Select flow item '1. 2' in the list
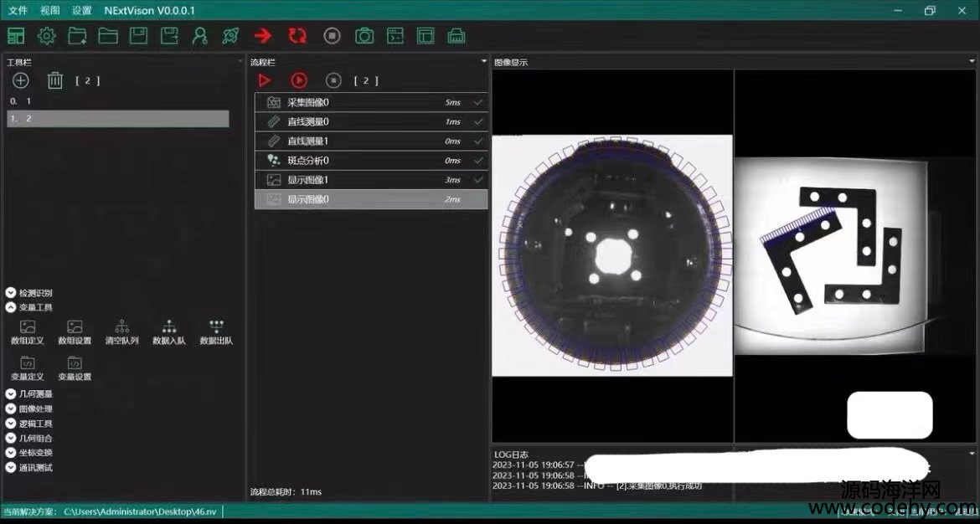Viewport: 980px width, 524px height. [117, 119]
